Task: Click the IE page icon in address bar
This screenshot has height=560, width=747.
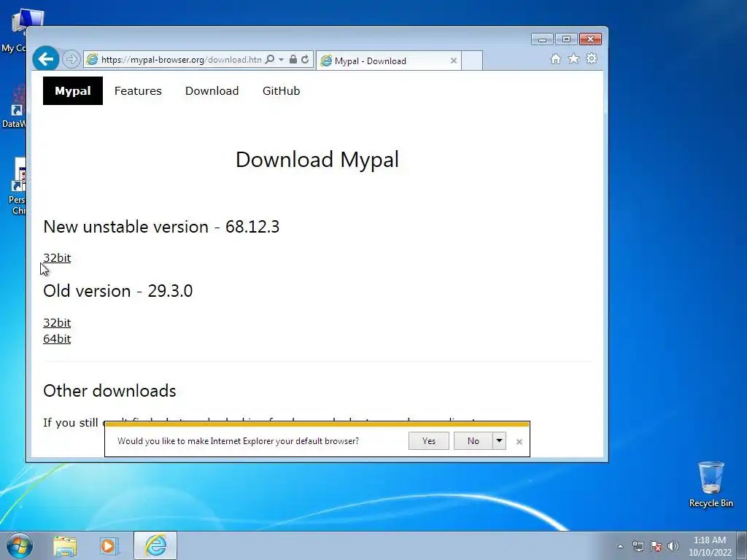Action: point(92,60)
